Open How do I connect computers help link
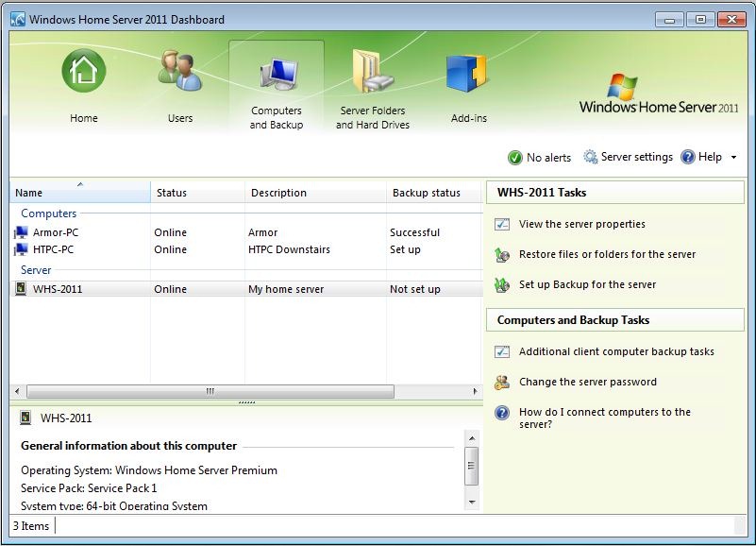756x546 pixels. tap(605, 418)
